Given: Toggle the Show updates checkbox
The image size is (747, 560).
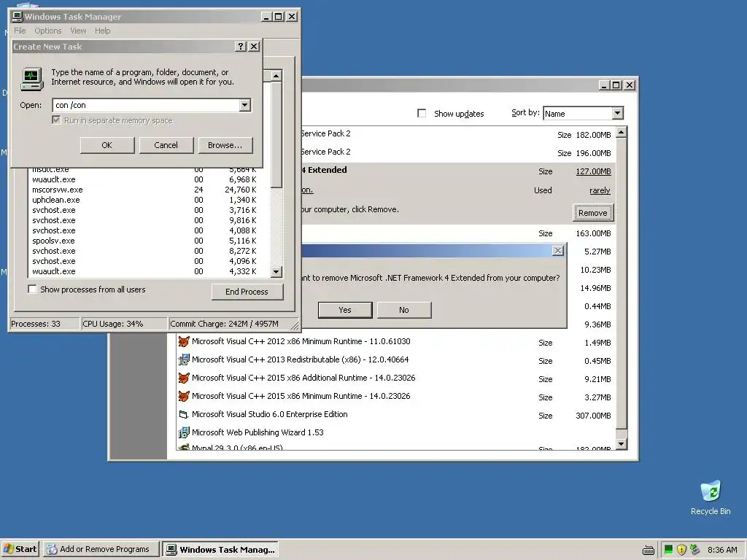Looking at the screenshot, I should pyautogui.click(x=422, y=113).
